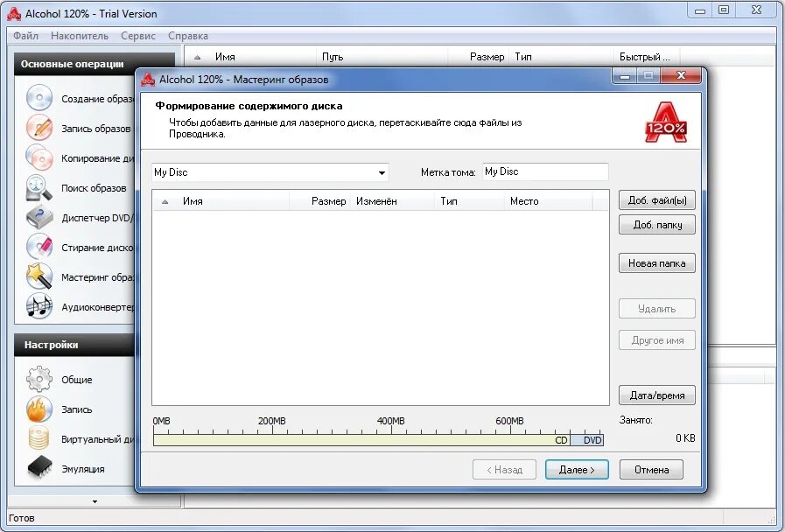Image resolution: width=785 pixels, height=532 pixels.
Task: Click the sort arrow in main list header
Action: (197, 58)
